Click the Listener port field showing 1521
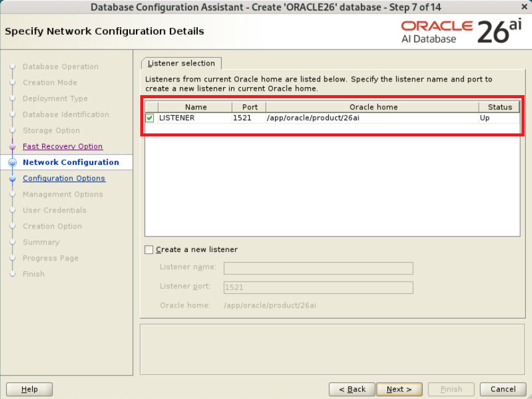The image size is (532, 399). click(x=318, y=287)
